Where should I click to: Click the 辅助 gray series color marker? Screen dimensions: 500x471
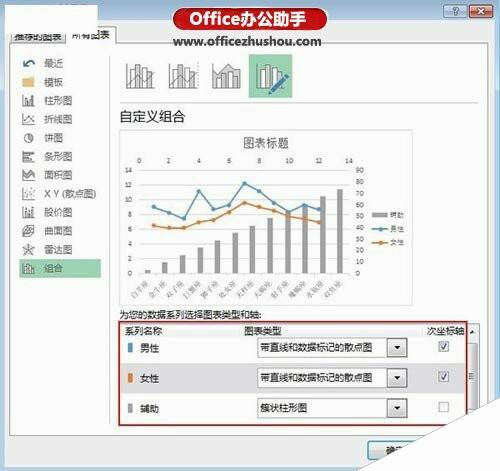click(130, 408)
